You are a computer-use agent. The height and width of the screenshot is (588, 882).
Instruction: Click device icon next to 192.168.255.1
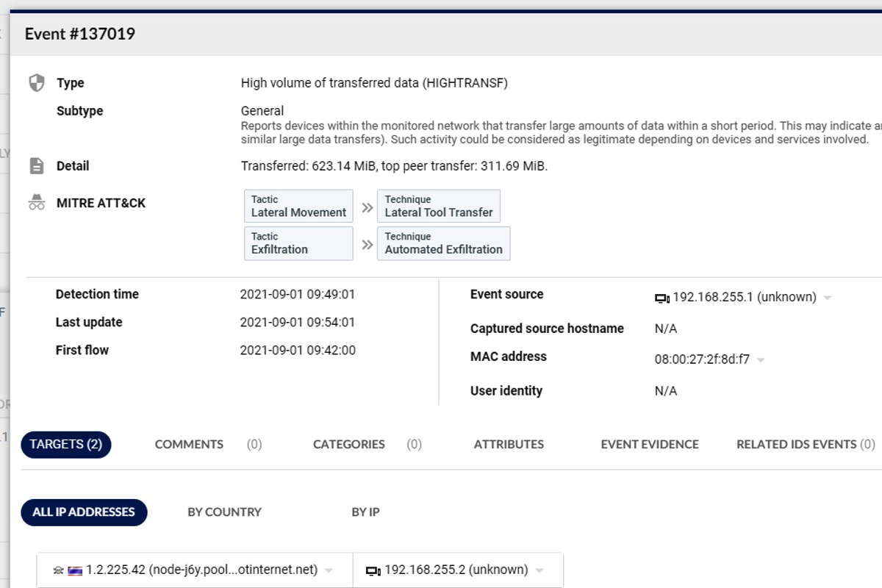661,298
